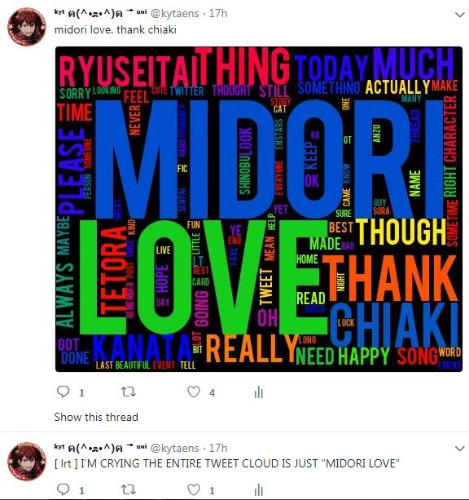Like the I'M CRYING tweet
The height and width of the screenshot is (500, 469).
coord(194,490)
